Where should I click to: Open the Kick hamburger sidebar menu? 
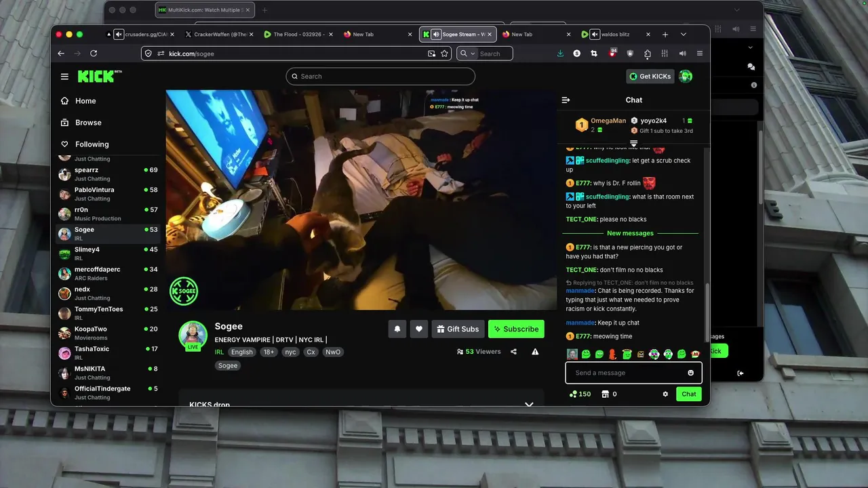pos(64,77)
